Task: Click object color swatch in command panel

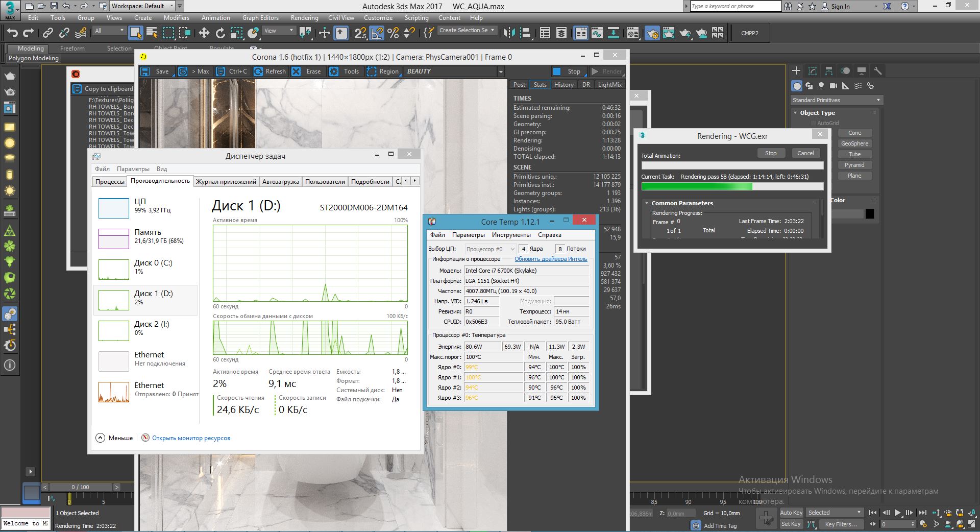Action: click(870, 214)
